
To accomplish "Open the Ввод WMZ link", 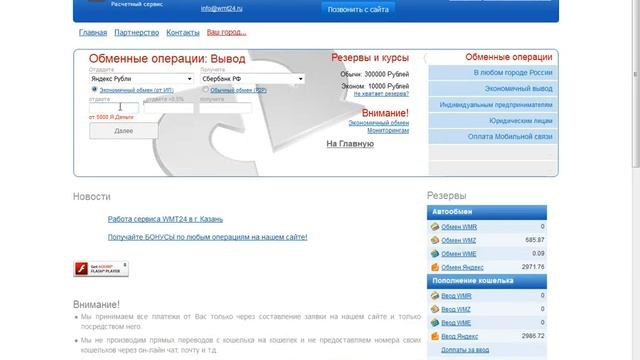I will coord(456,309).
